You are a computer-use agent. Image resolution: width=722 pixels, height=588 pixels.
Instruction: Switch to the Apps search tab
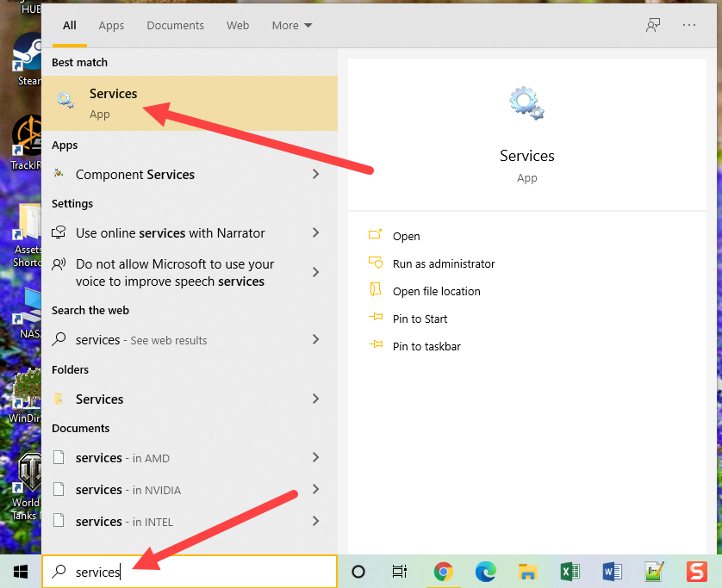111,25
